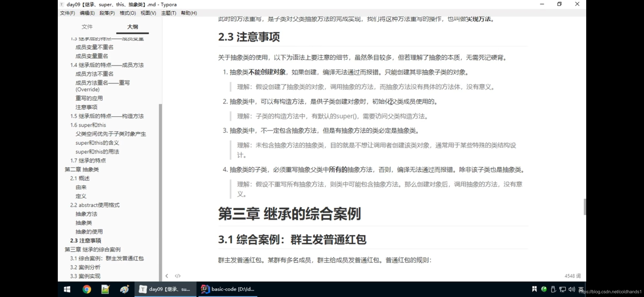Screen dimensions: 644x297
Task: Click the USB device tray icon
Action: tap(553, 289)
